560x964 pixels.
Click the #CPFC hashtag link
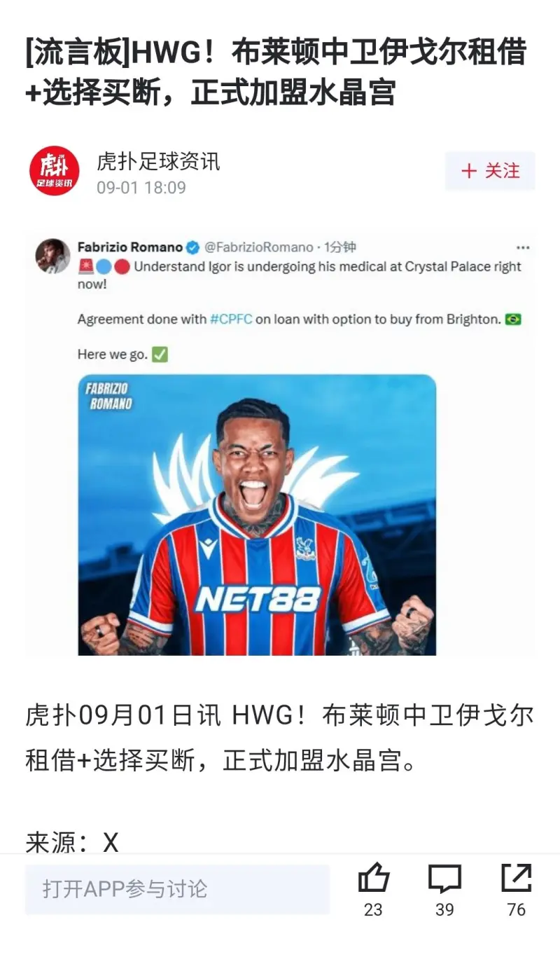231,319
